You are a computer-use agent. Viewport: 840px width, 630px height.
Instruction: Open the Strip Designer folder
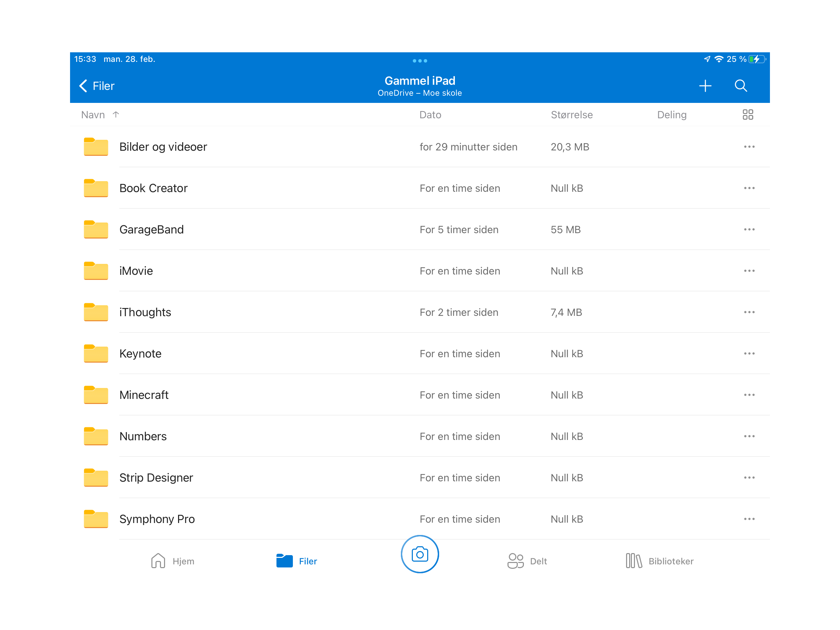point(420,478)
